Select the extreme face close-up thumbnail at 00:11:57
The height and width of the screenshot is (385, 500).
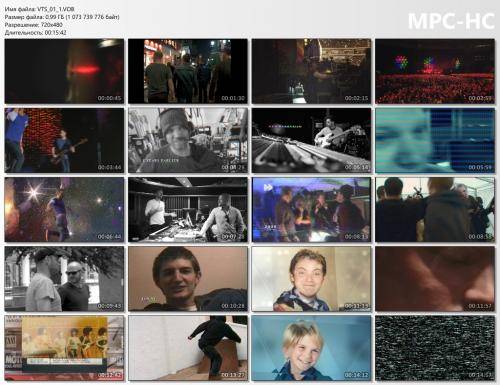click(x=435, y=279)
